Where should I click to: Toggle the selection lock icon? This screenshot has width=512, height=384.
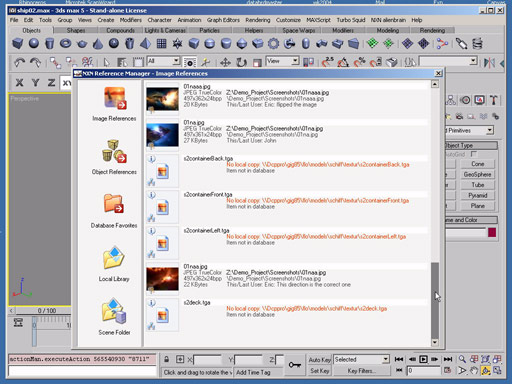(x=166, y=359)
